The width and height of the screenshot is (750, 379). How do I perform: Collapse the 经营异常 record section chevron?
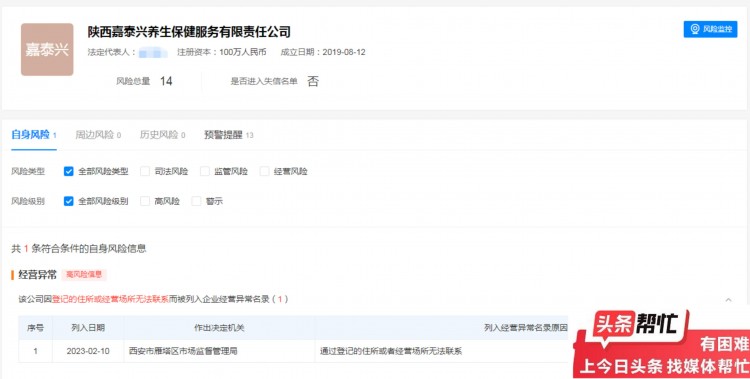coord(728,300)
